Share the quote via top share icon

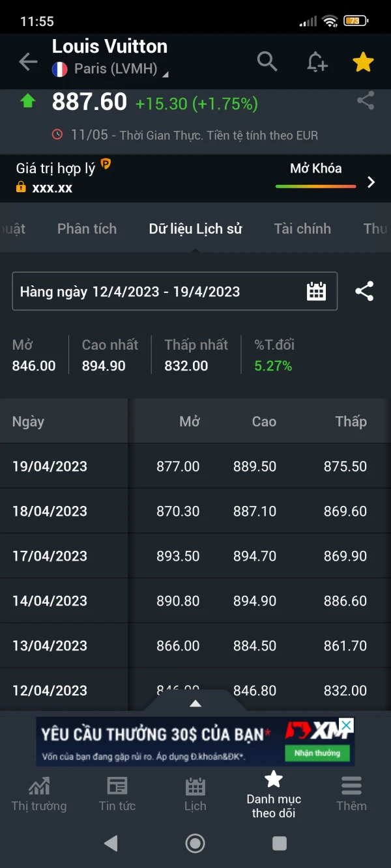(x=366, y=100)
